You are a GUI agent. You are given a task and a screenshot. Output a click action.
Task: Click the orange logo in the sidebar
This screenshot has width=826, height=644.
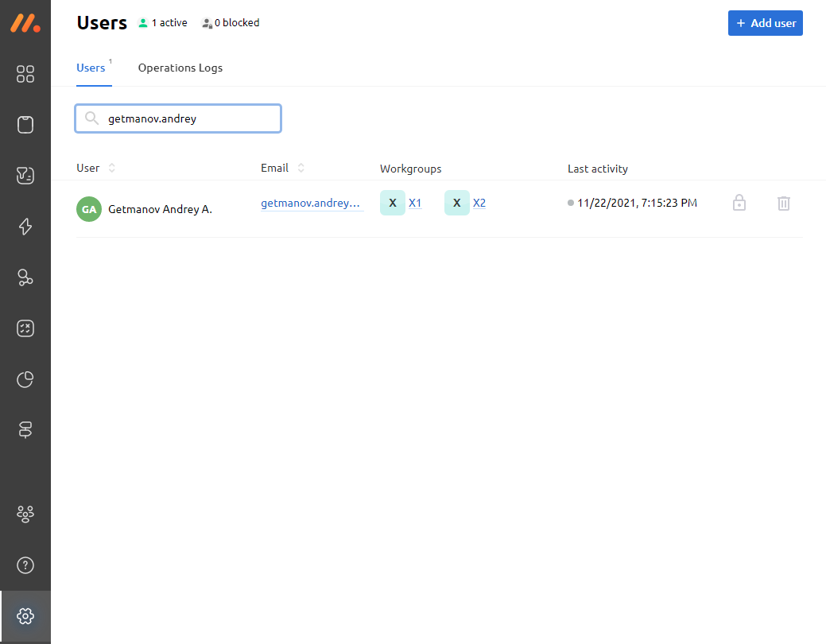25,23
